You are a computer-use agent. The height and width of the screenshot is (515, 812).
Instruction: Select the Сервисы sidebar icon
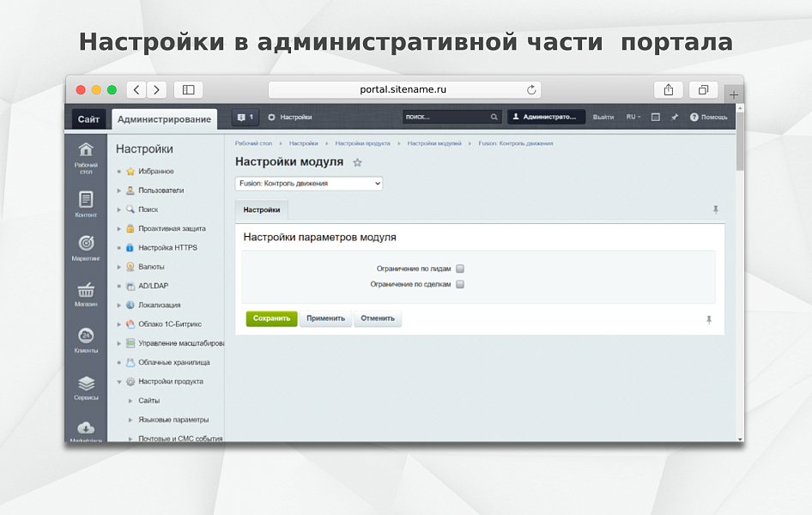coord(86,383)
